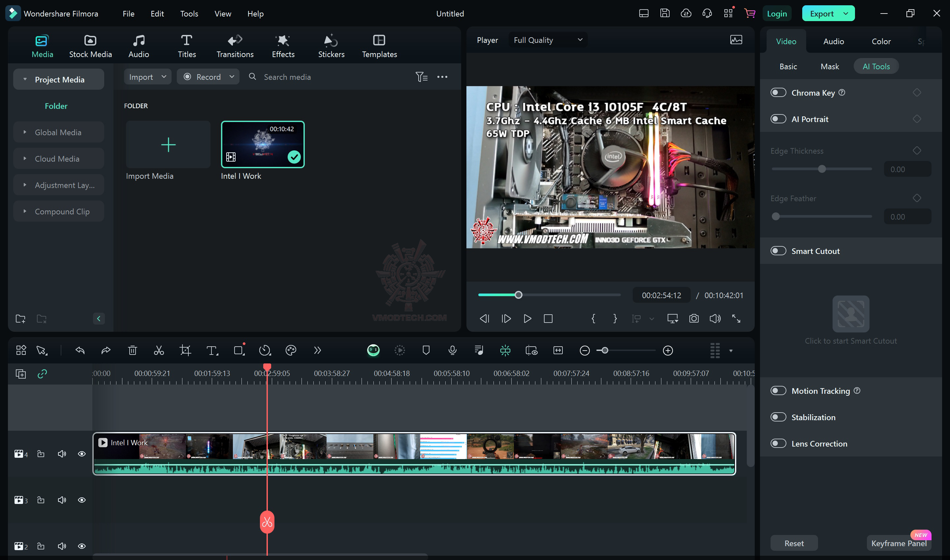Click the Undo arrow icon
Image resolution: width=950 pixels, height=560 pixels.
[80, 351]
